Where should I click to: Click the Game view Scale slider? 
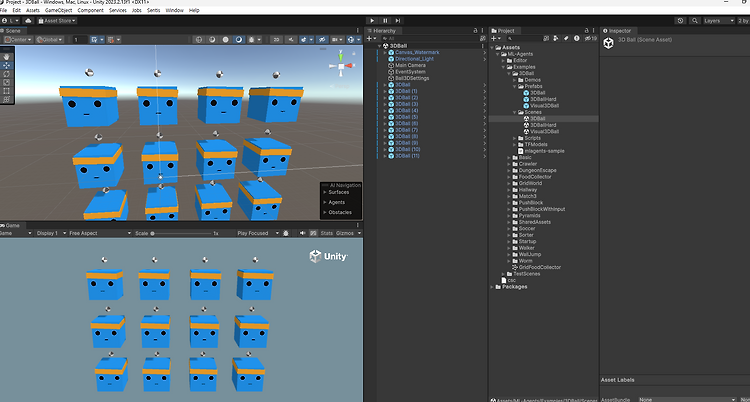point(184,234)
